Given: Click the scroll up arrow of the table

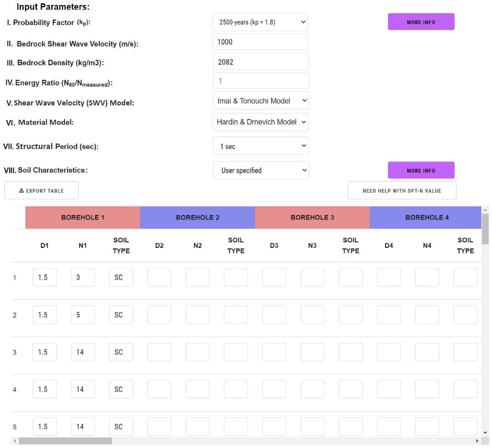Looking at the screenshot, I should click(485, 210).
